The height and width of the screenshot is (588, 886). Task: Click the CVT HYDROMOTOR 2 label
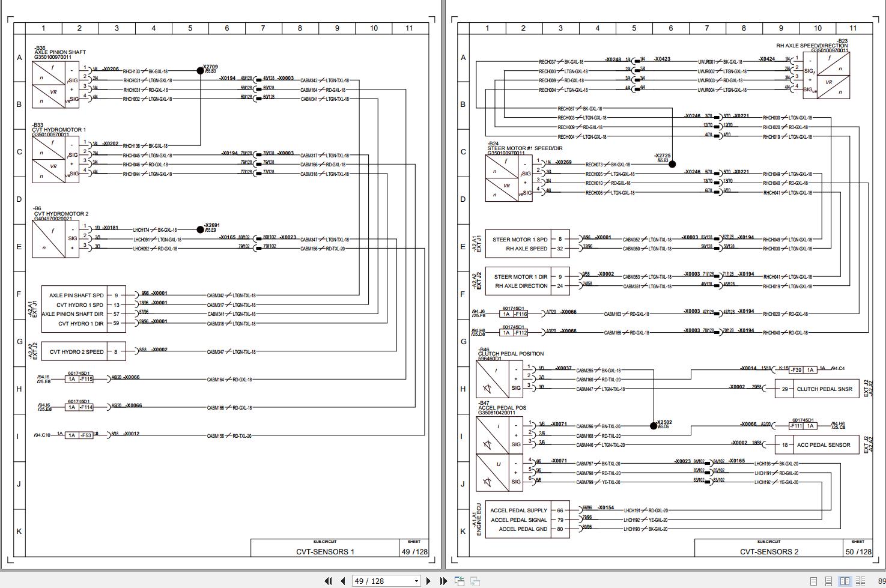pos(61,214)
